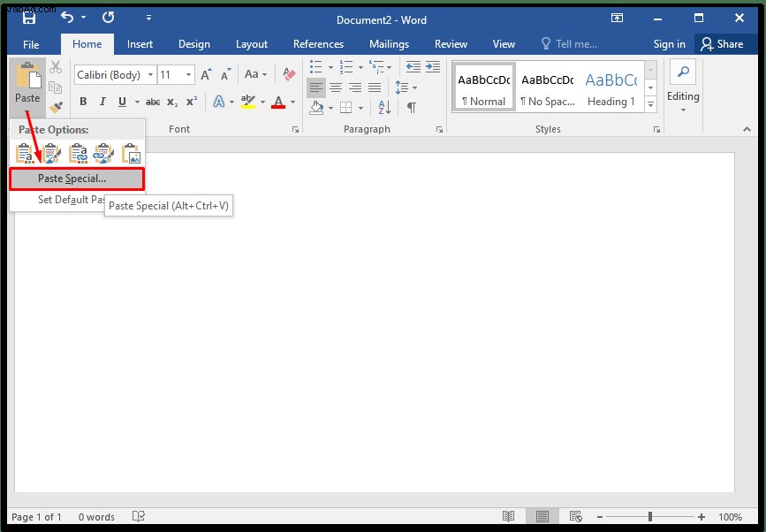Toggle strikethrough formatting
Viewport: 766px width, 532px height.
tap(153, 102)
